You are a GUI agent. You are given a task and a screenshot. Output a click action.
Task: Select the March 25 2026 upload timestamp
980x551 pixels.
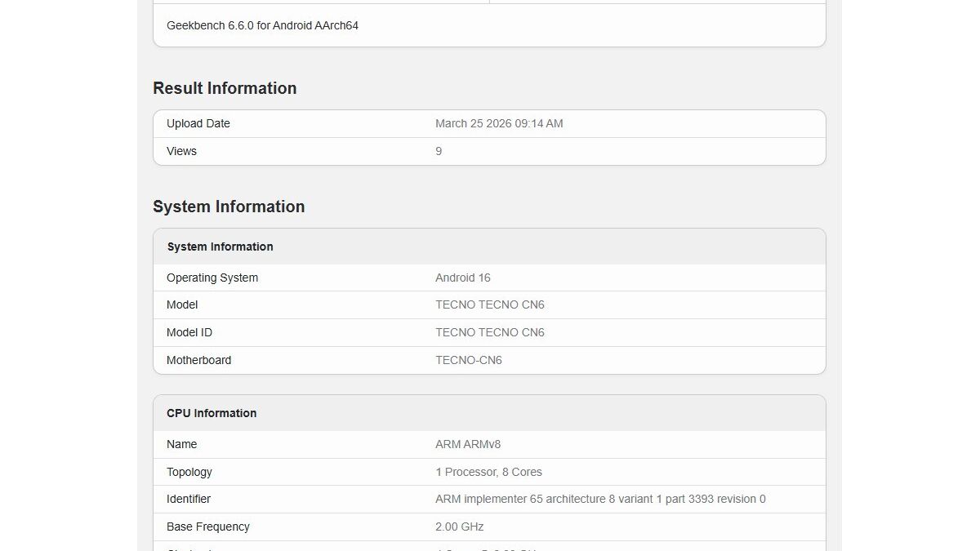pos(499,123)
